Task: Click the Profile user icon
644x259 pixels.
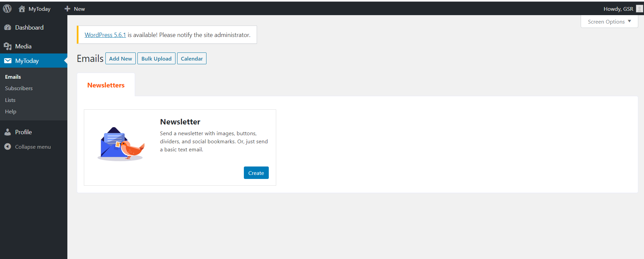Action: [x=8, y=132]
